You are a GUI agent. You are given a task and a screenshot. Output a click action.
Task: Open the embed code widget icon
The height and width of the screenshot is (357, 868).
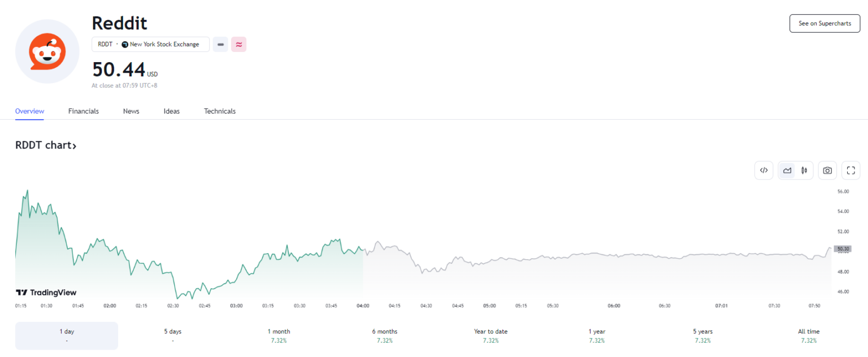pos(763,170)
